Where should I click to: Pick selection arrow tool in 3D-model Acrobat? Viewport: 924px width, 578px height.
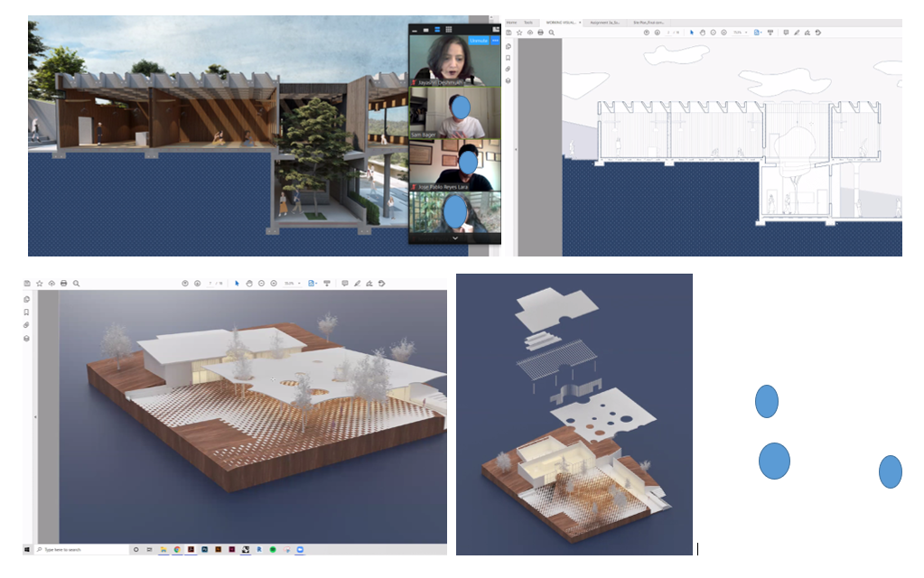click(237, 284)
